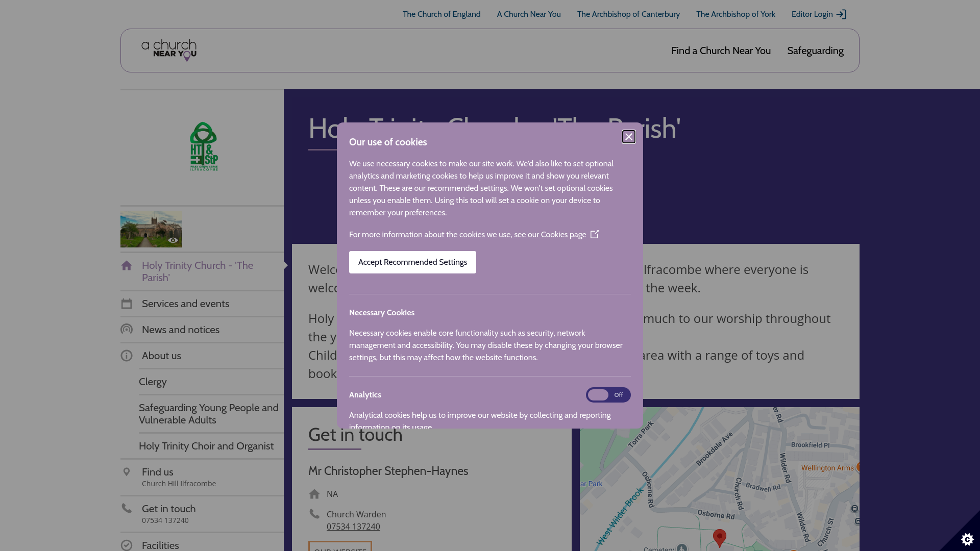
Task: Select Find a Church Near You menu
Action: [721, 51]
